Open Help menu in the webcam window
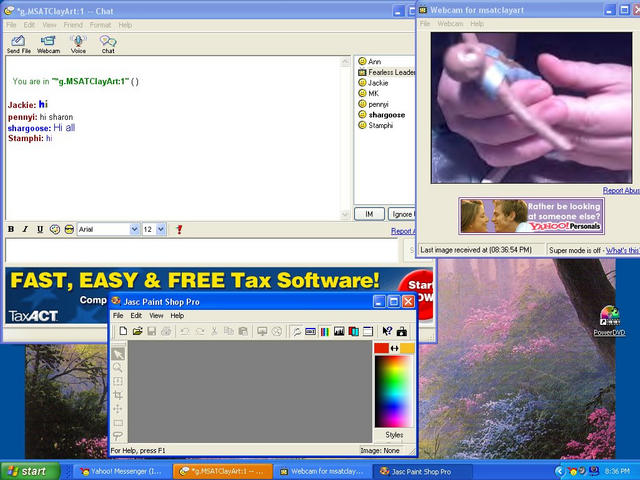640x480 pixels. point(477,24)
